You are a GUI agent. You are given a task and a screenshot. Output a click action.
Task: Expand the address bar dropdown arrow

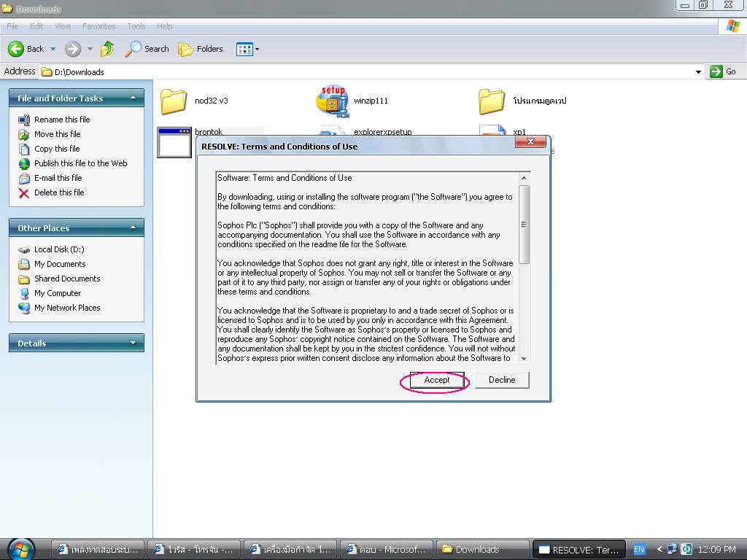(x=698, y=72)
